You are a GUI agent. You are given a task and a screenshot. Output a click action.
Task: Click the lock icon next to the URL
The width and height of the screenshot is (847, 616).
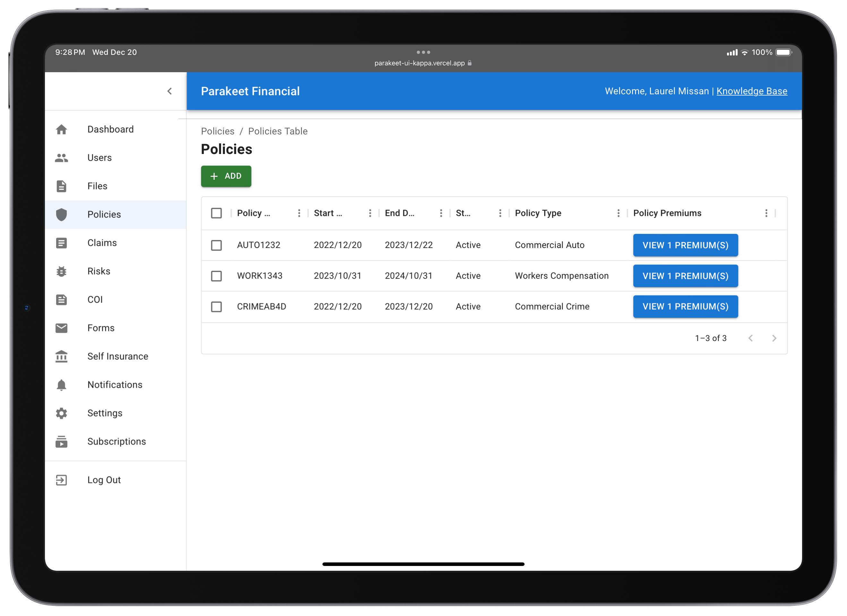[x=470, y=63]
